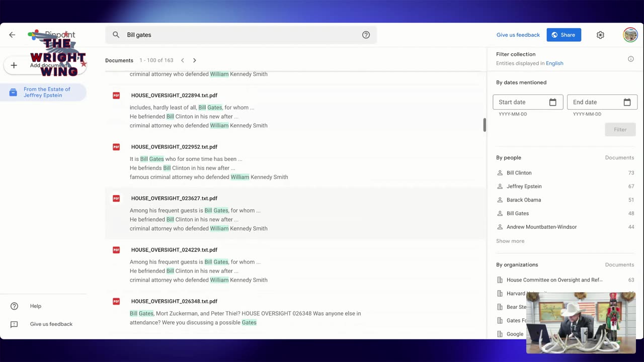The height and width of the screenshot is (362, 644).
Task: Open document HOUSE_OVERSIGHT_023627.txt.pdf
Action: (174, 198)
